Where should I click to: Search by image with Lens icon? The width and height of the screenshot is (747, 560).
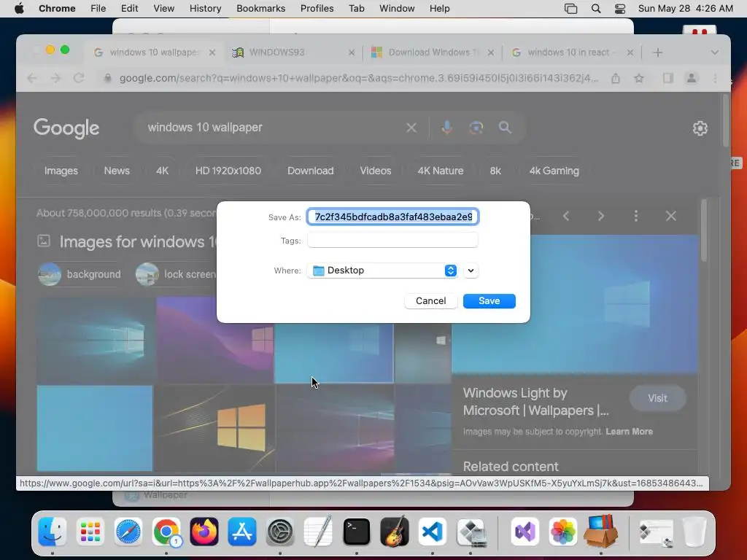tap(476, 128)
